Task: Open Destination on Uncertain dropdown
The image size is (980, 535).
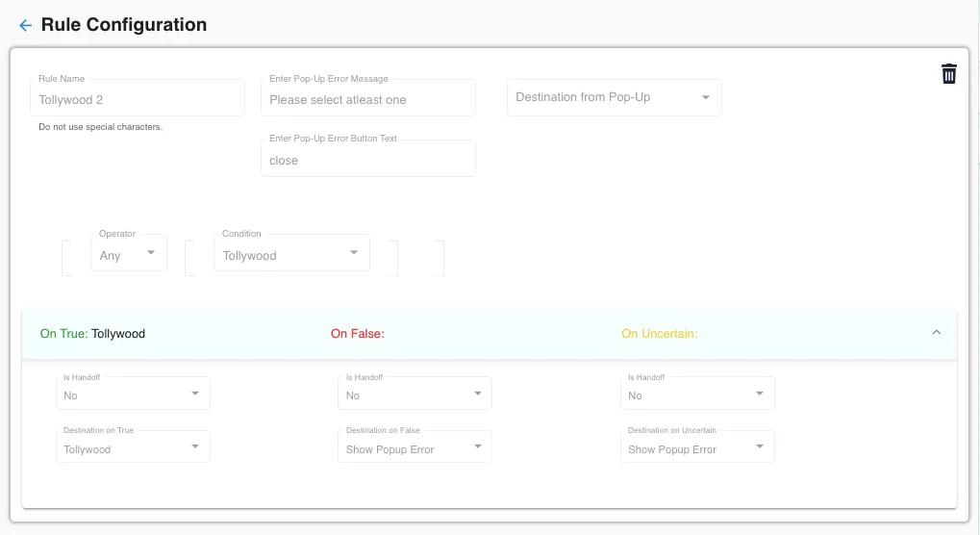Action: (697, 446)
